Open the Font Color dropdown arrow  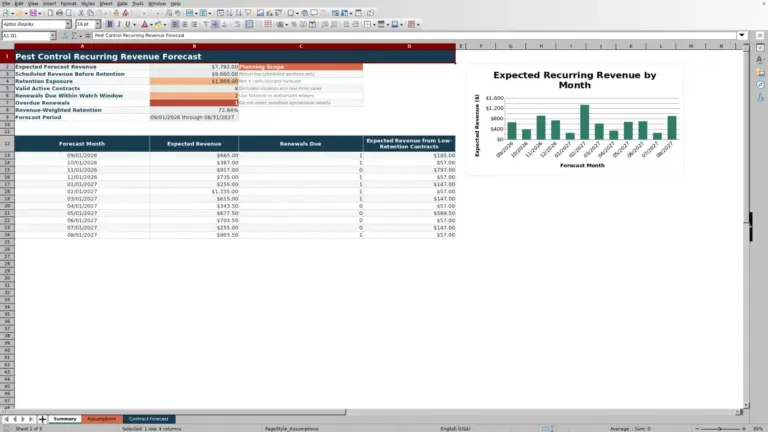(151, 24)
